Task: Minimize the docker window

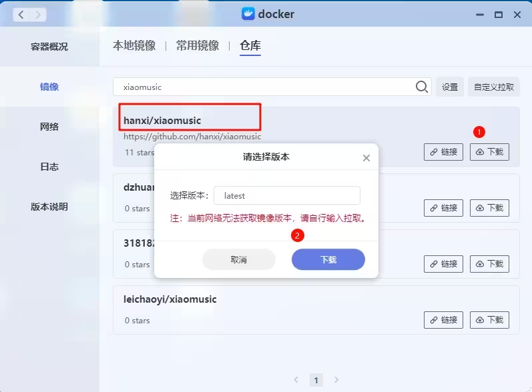Action: (480, 15)
